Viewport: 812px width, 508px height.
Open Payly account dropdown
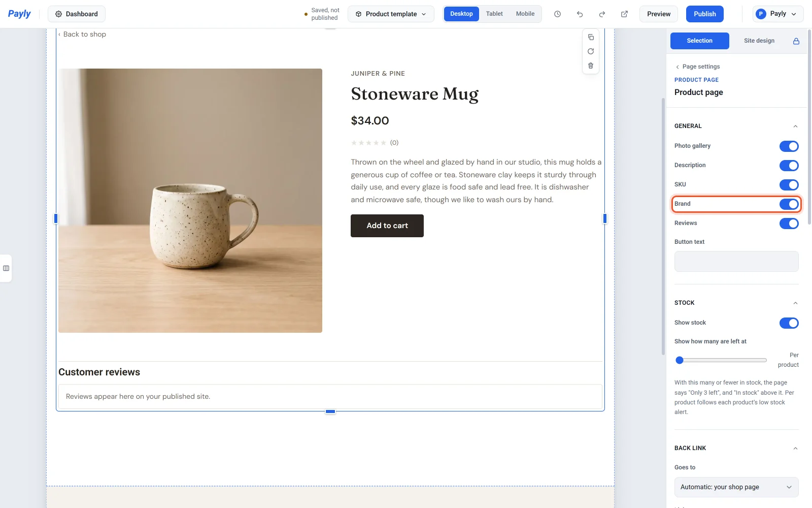778,14
